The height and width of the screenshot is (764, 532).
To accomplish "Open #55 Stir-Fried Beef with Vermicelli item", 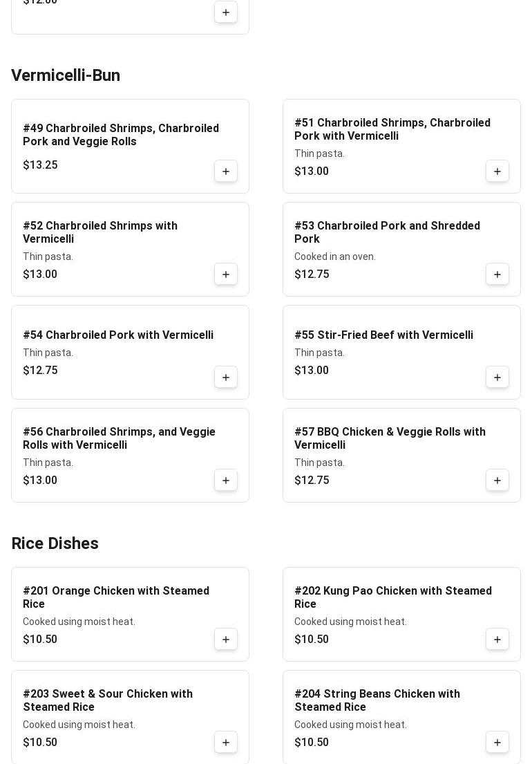I will tap(383, 335).
